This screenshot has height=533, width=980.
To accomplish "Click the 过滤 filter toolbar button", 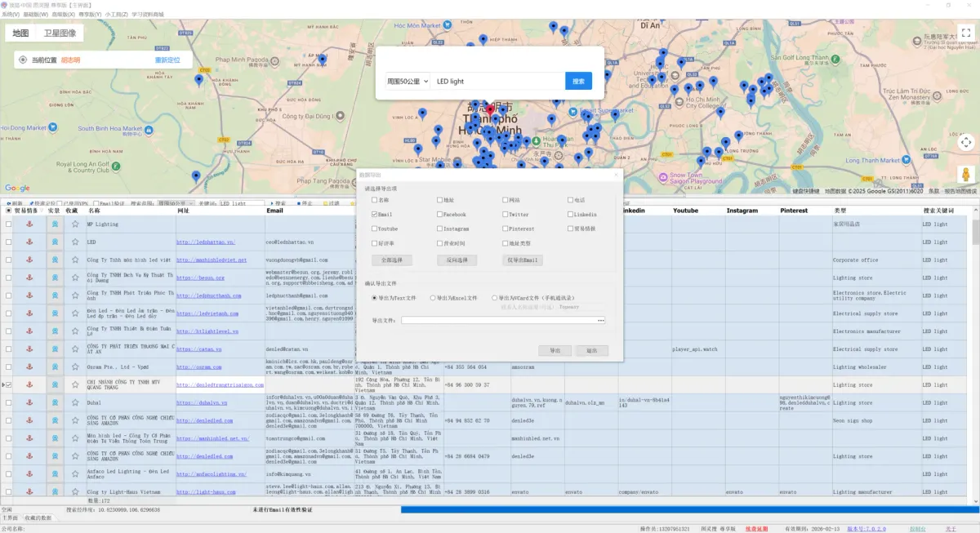I will coord(331,203).
